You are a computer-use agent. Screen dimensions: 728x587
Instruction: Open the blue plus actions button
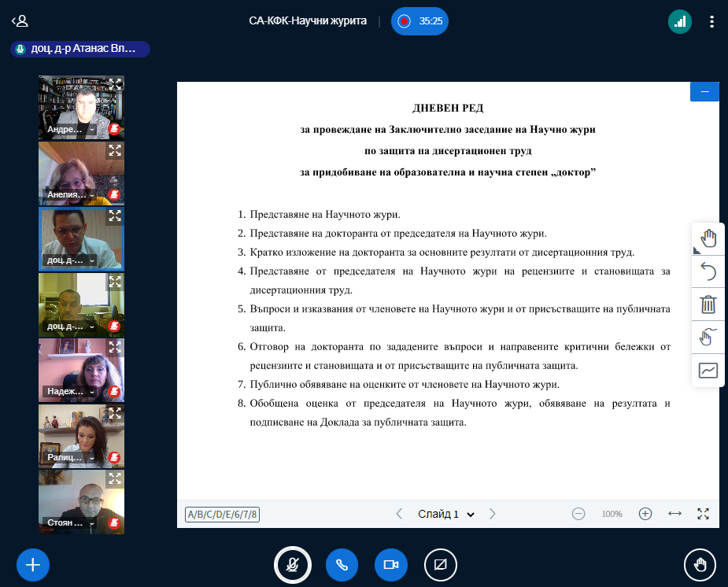33,565
